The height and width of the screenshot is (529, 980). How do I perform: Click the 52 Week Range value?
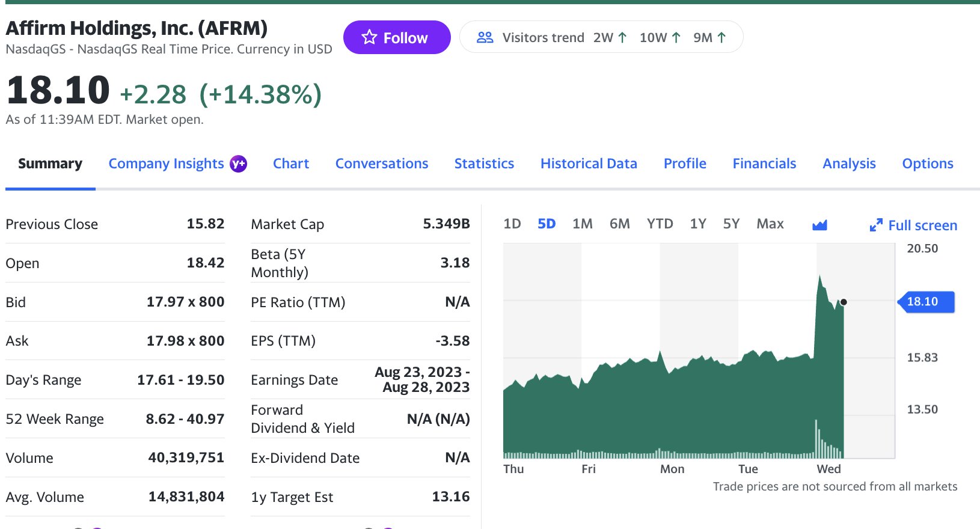[x=185, y=419]
